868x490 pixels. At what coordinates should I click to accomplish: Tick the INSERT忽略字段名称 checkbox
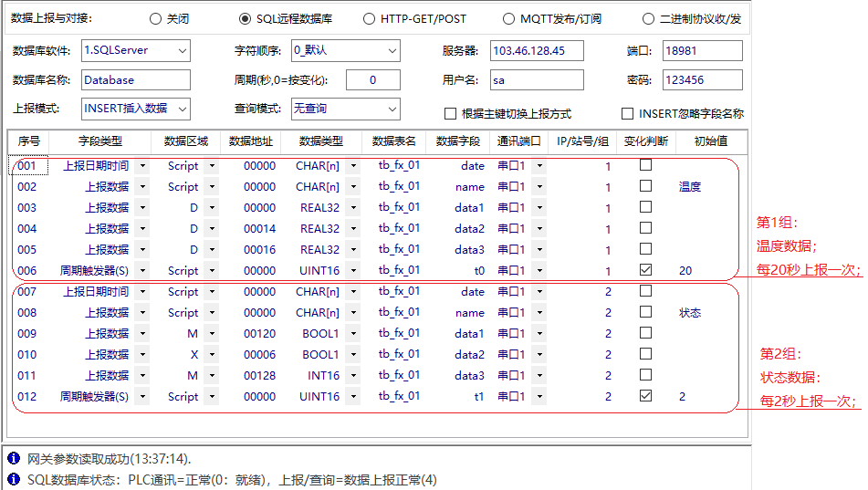click(627, 114)
